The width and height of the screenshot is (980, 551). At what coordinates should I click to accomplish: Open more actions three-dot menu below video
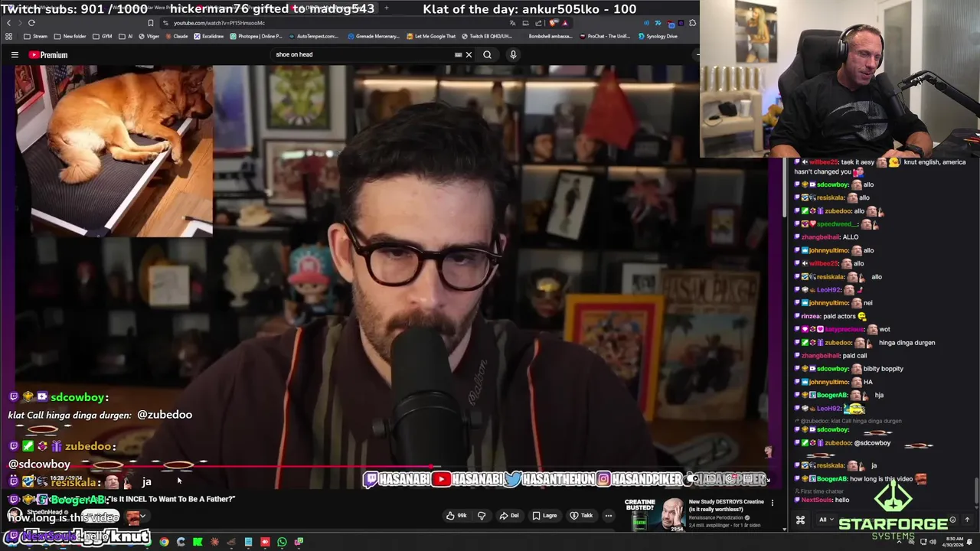609,516
